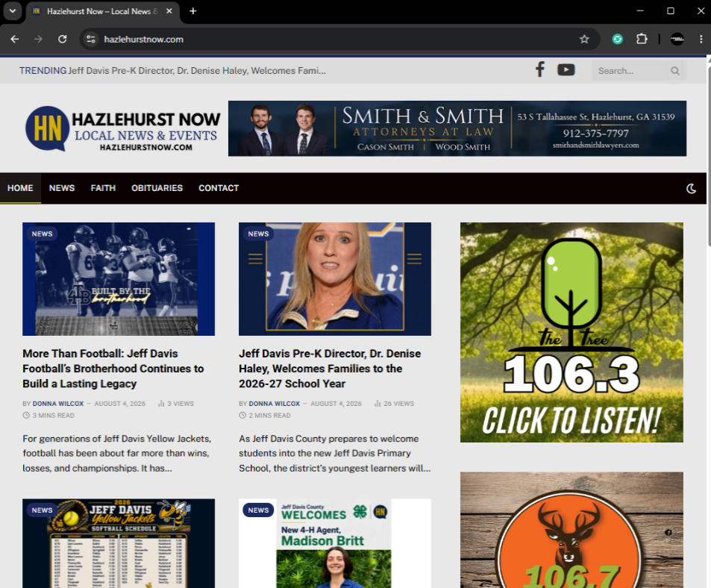Viewport: 711px width, 588px height.
Task: Click '3 MINS READ' on football article
Action: coord(49,416)
